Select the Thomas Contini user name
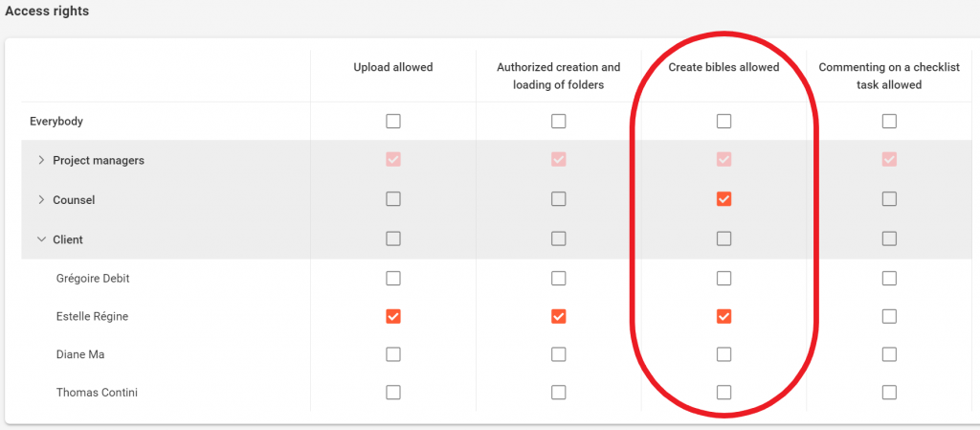Image resolution: width=980 pixels, height=430 pixels. click(97, 392)
